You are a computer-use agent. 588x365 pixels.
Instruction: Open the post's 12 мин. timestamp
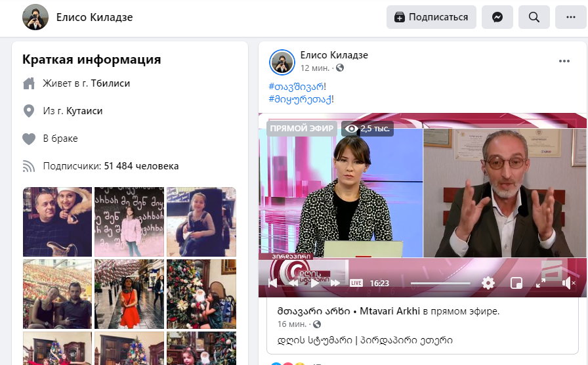tap(314, 68)
